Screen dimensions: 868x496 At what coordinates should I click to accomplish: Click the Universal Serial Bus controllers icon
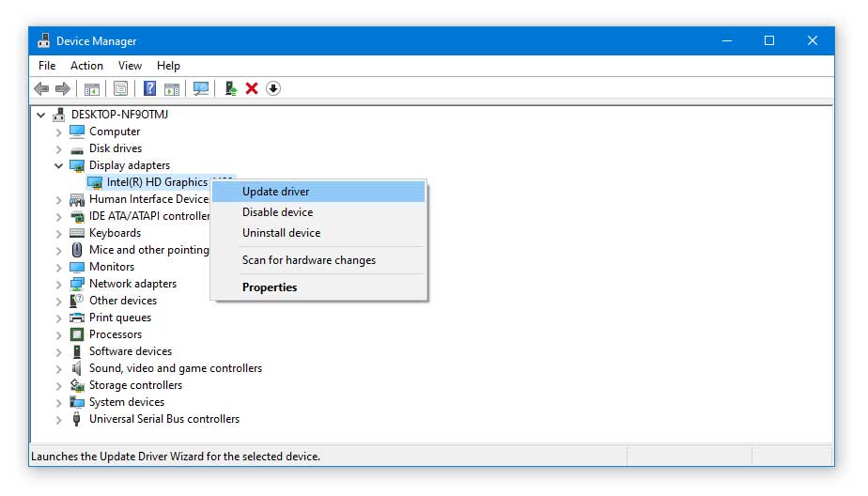click(x=77, y=419)
